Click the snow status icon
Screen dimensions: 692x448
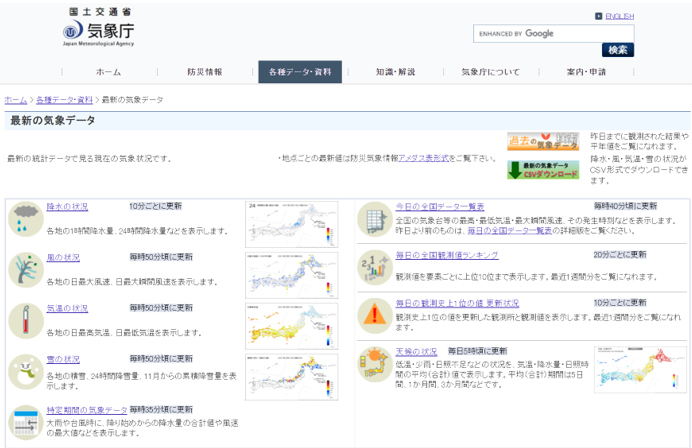click(23, 371)
